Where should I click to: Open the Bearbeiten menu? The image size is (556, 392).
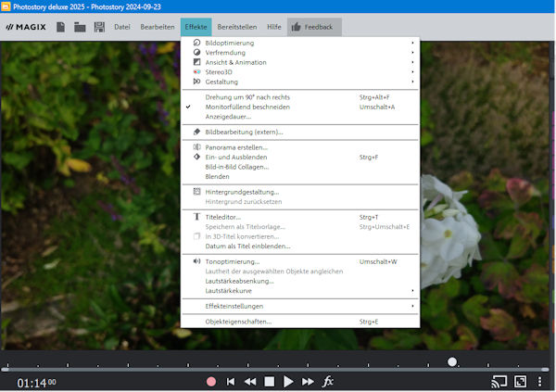[158, 27]
